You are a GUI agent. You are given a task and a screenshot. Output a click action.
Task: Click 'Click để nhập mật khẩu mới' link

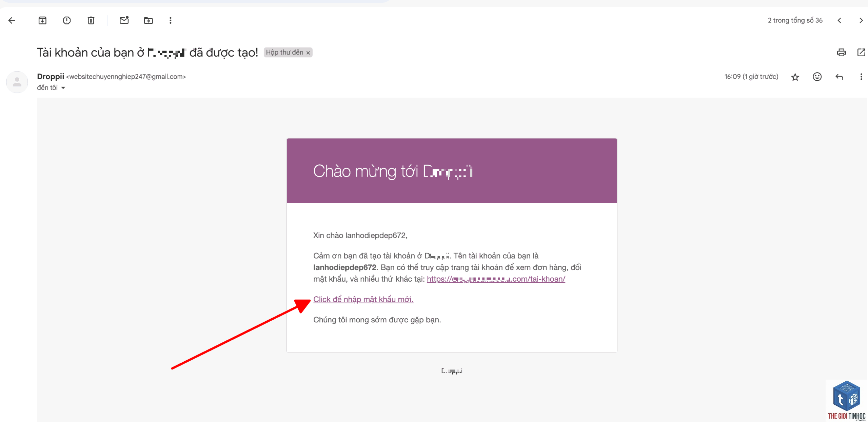coord(363,299)
